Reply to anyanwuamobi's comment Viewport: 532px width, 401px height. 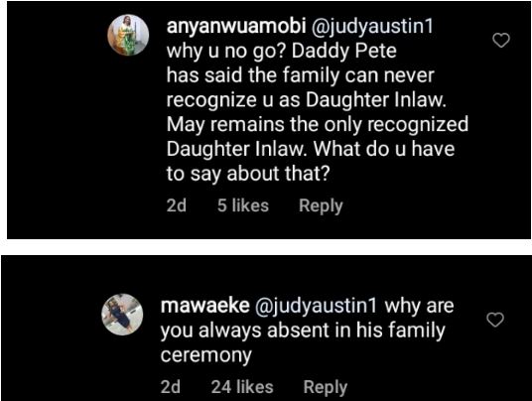pyautogui.click(x=321, y=206)
